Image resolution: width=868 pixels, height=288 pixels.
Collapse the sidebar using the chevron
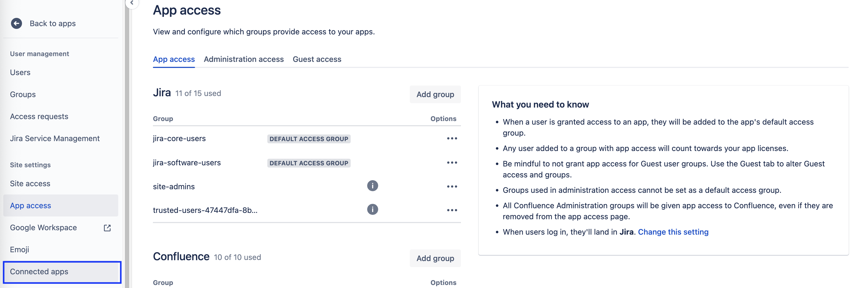pyautogui.click(x=132, y=3)
